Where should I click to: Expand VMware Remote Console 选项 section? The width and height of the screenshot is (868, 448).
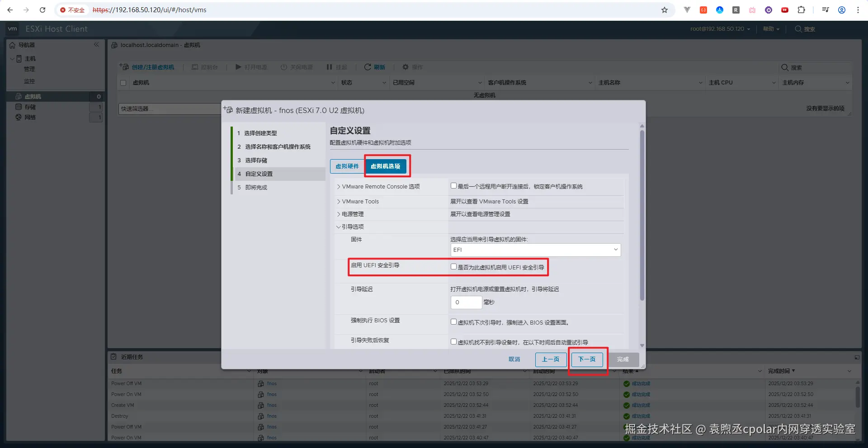coord(339,187)
